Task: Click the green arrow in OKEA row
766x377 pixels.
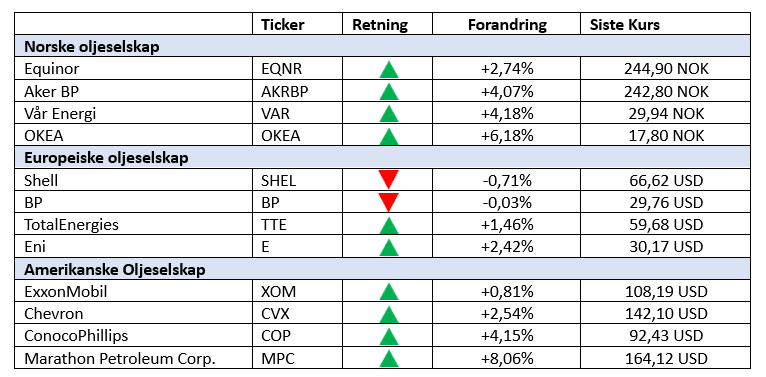Action: (389, 136)
